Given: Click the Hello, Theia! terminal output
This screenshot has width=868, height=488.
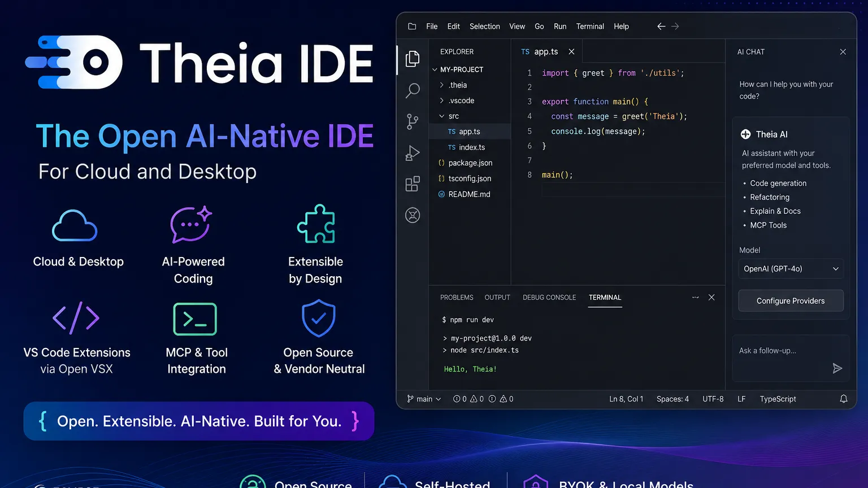Looking at the screenshot, I should point(470,369).
